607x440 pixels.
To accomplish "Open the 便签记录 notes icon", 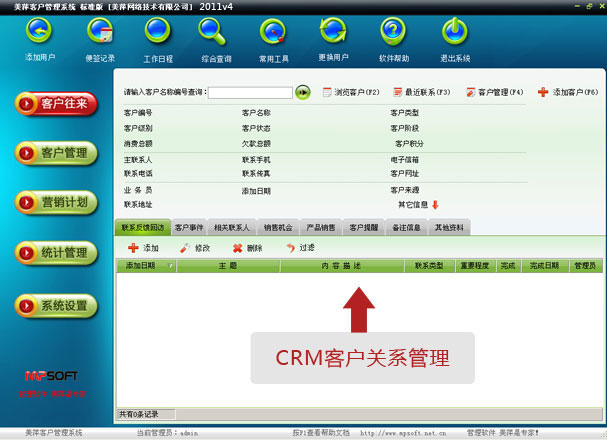I will click(x=100, y=31).
